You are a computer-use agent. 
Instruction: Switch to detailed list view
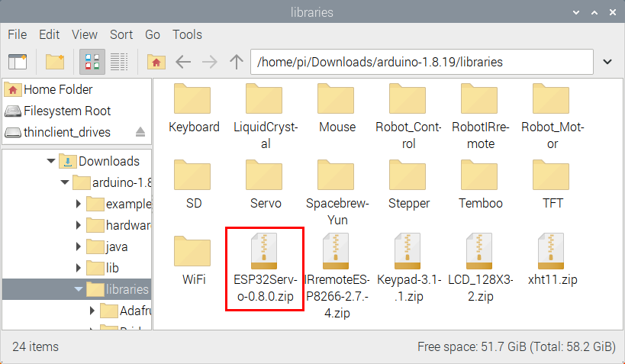pyautogui.click(x=118, y=62)
